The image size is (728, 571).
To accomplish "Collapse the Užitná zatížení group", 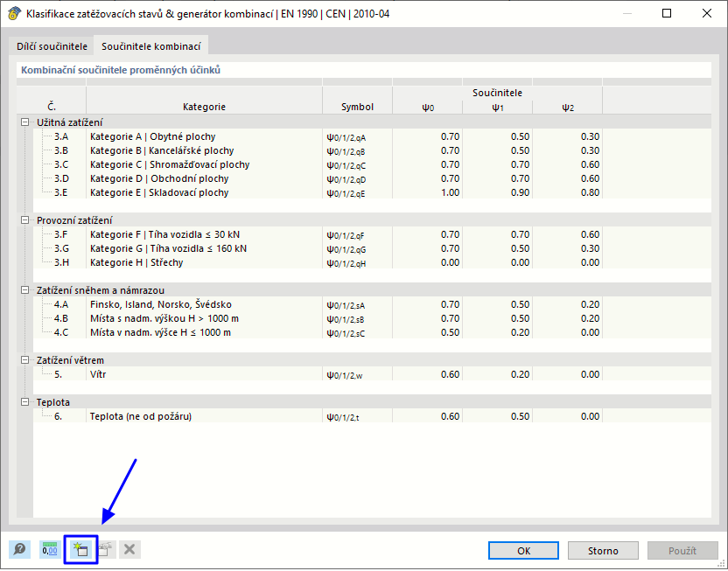I will pos(25,122).
